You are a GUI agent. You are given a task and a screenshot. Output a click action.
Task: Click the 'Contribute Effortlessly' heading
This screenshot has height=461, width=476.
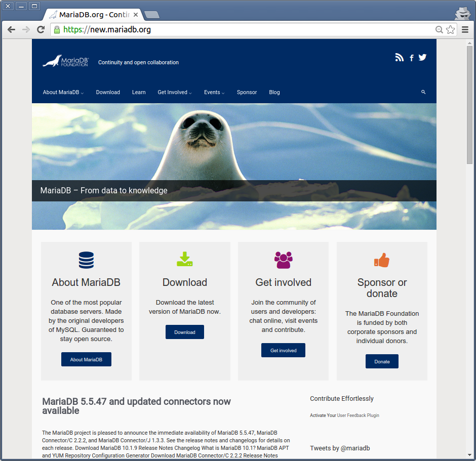point(342,399)
